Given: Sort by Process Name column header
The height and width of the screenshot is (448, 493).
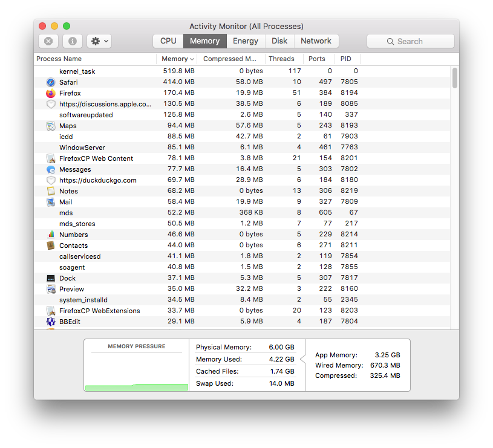Looking at the screenshot, I should tap(95, 59).
